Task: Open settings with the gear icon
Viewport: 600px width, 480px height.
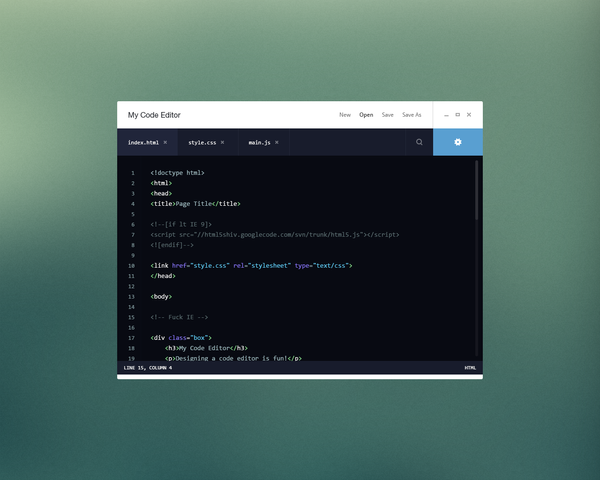Action: click(458, 142)
